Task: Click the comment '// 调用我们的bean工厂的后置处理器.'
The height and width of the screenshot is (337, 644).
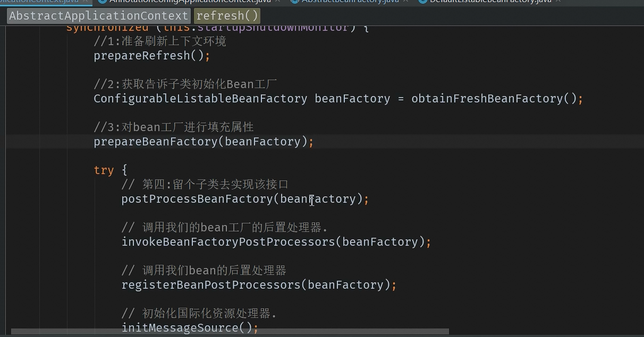Action: 225,228
